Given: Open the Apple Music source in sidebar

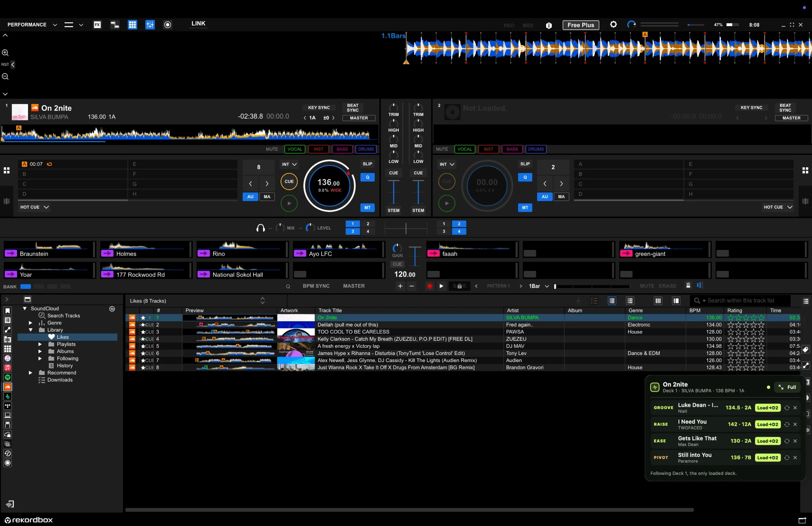Looking at the screenshot, I should (x=7, y=368).
